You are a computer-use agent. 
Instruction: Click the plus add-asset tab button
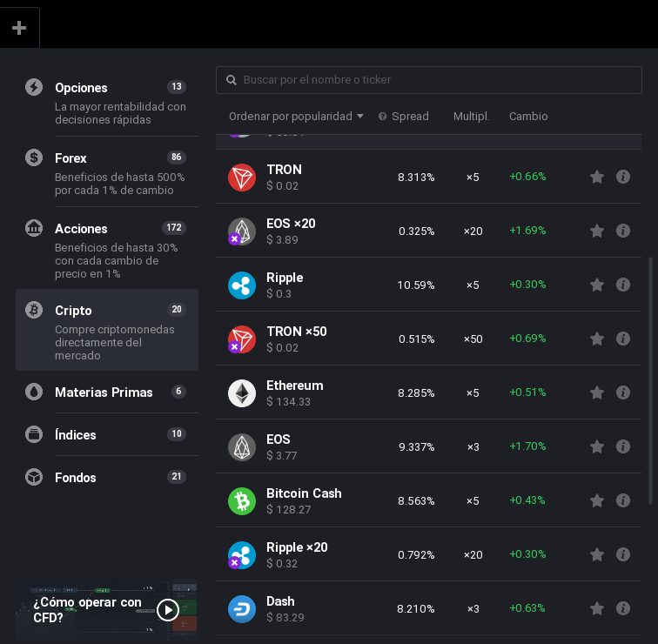(19, 28)
